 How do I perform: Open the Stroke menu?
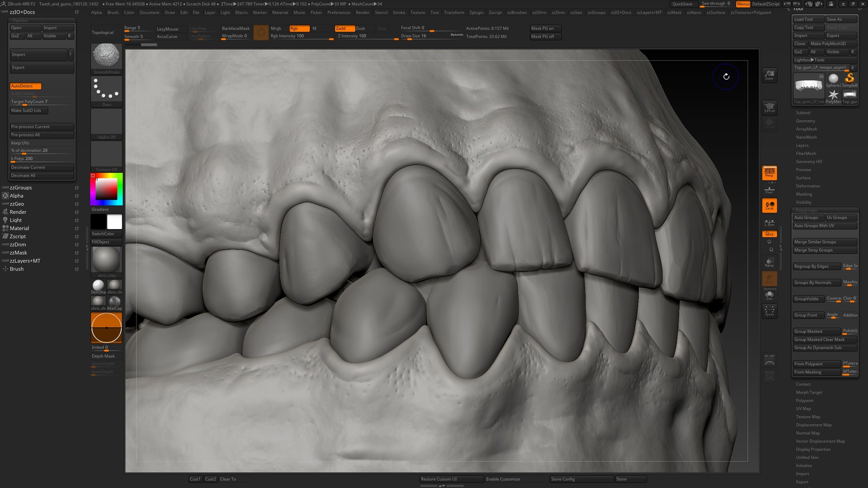point(399,12)
